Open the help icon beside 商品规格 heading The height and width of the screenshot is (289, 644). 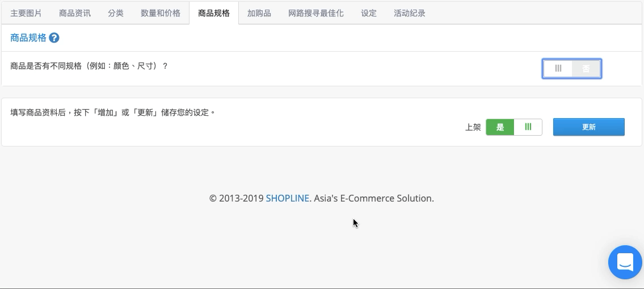[x=54, y=38]
